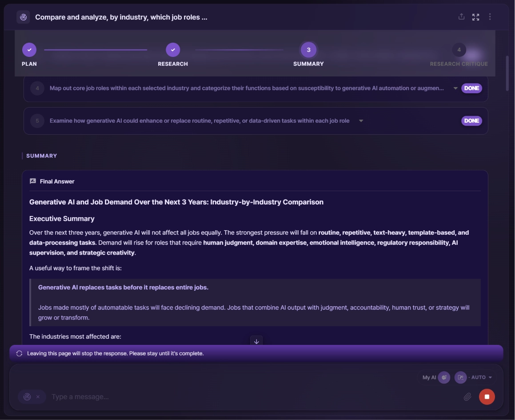Click the paperclip attach file icon
Viewport: 515px width, 420px height.
point(467,396)
